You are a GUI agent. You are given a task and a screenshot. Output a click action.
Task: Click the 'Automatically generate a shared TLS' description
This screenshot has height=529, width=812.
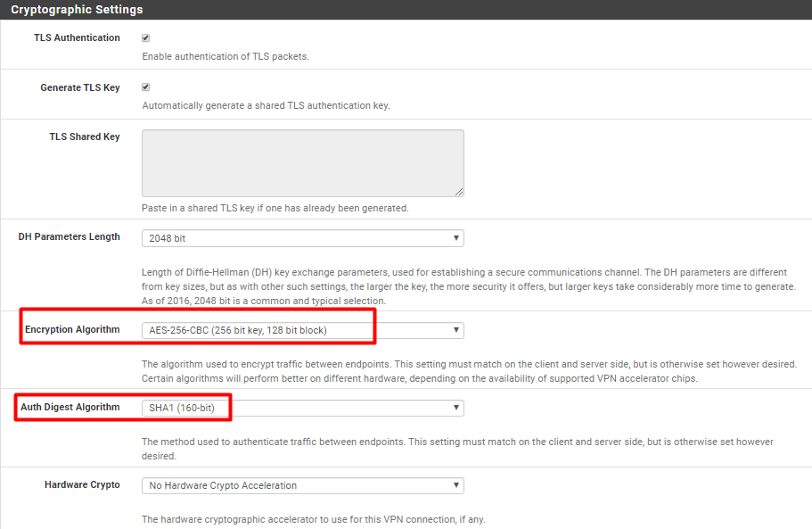(266, 105)
